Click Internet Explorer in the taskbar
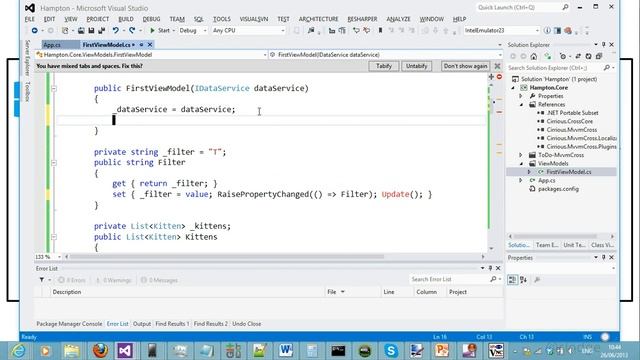This screenshot has height=360, width=640. [x=18, y=351]
